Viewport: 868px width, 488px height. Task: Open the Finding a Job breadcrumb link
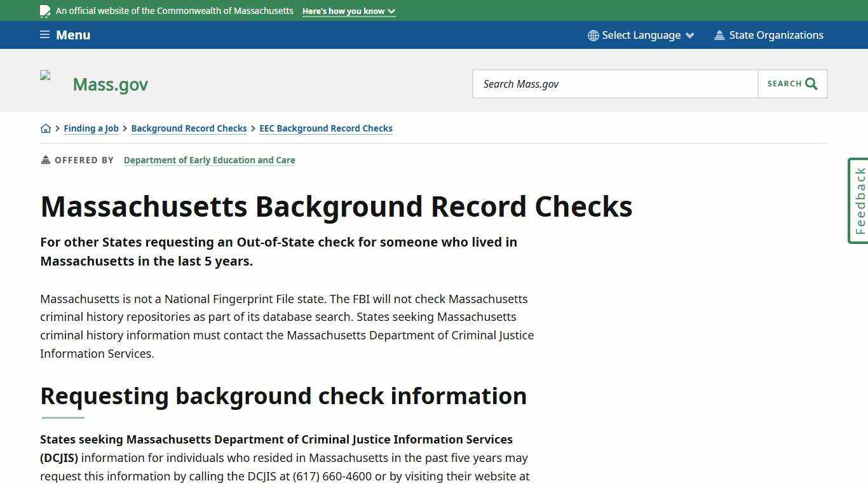91,128
